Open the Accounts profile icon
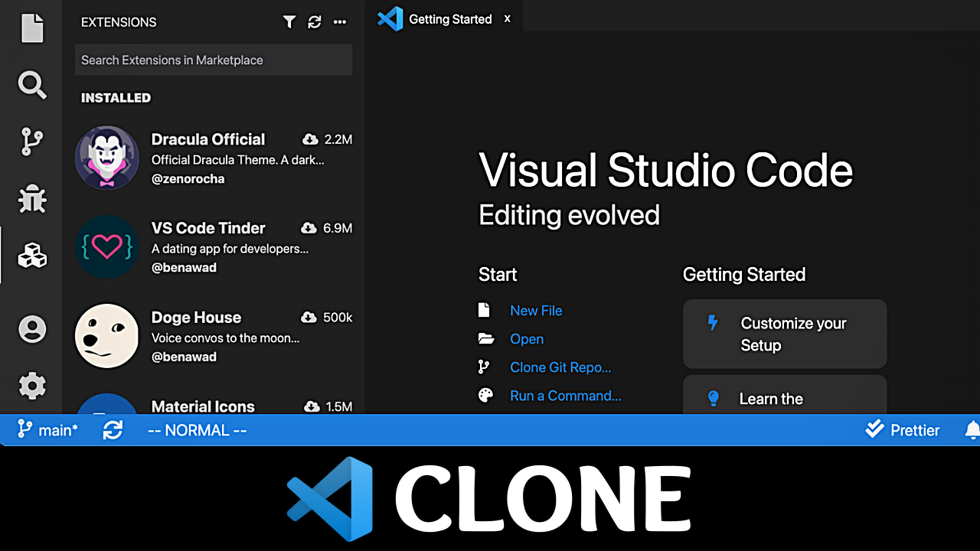Viewport: 980px width, 551px height. [32, 329]
